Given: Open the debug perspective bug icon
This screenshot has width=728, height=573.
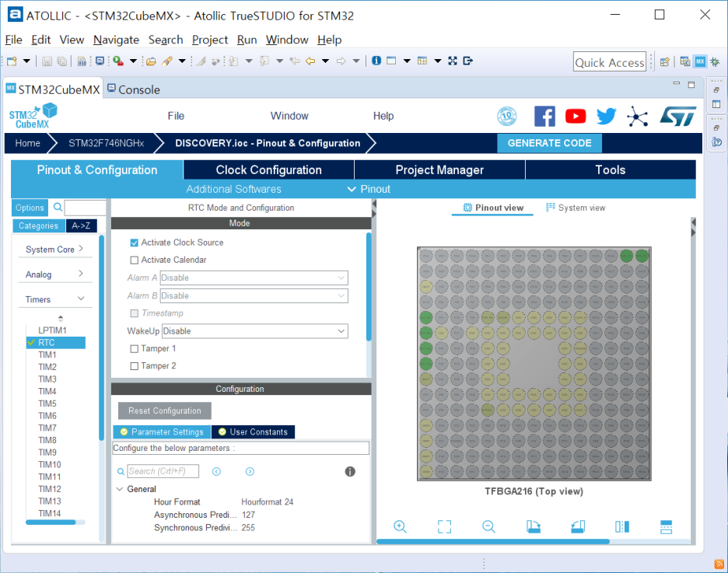Looking at the screenshot, I should tap(716, 61).
